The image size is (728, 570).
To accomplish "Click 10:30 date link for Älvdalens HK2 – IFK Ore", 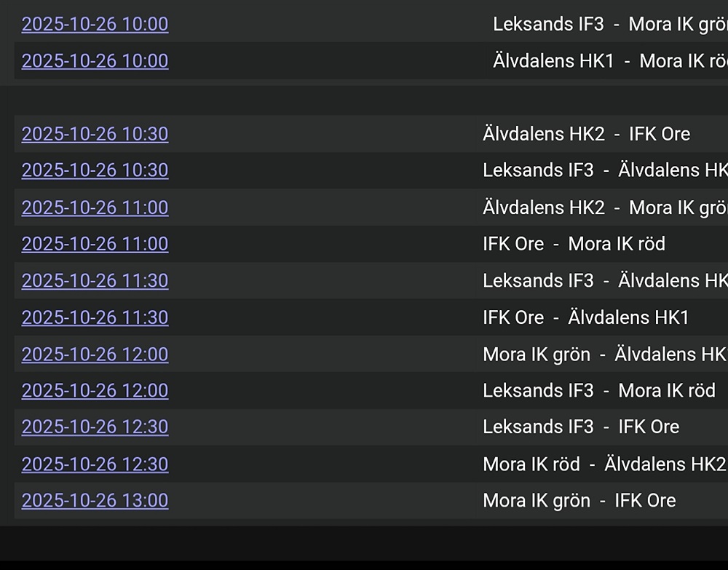I will point(95,134).
